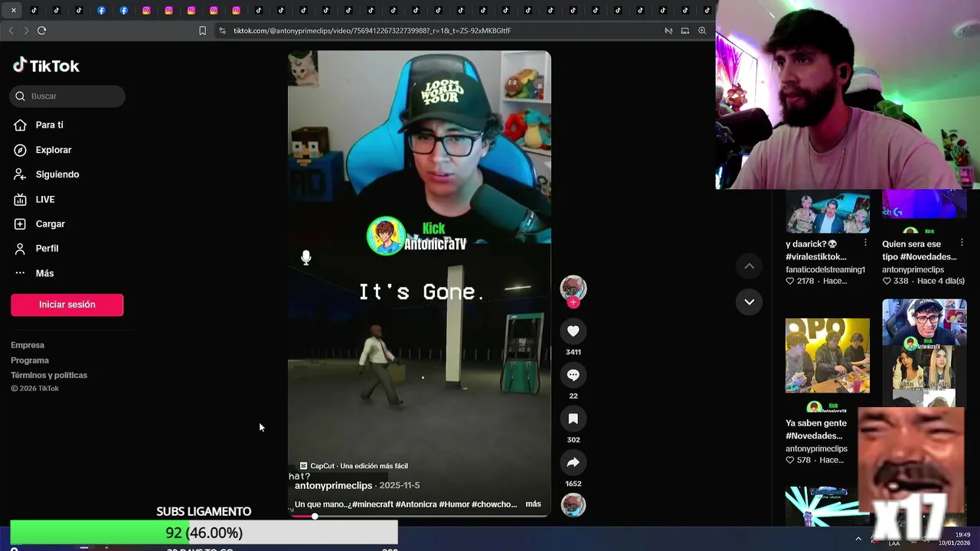
Task: Click the magnifier zoom icon in browser toolbar
Action: coord(702,31)
